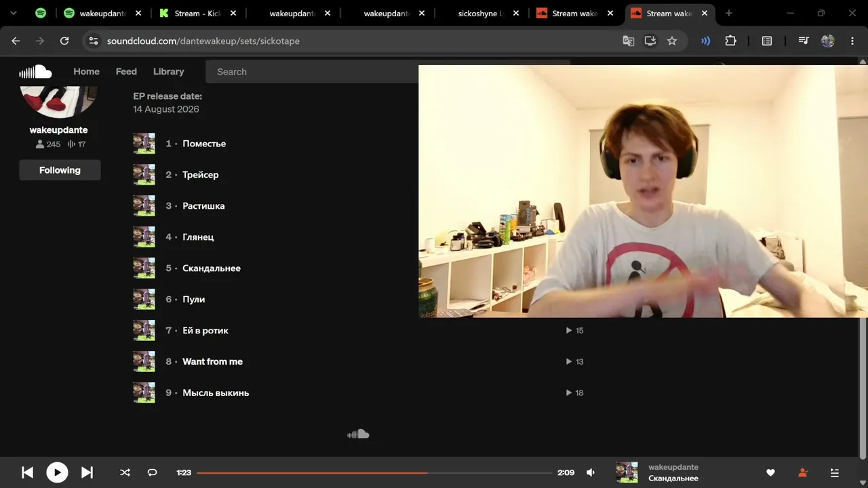Play track 5 Скандальнее

pos(212,268)
